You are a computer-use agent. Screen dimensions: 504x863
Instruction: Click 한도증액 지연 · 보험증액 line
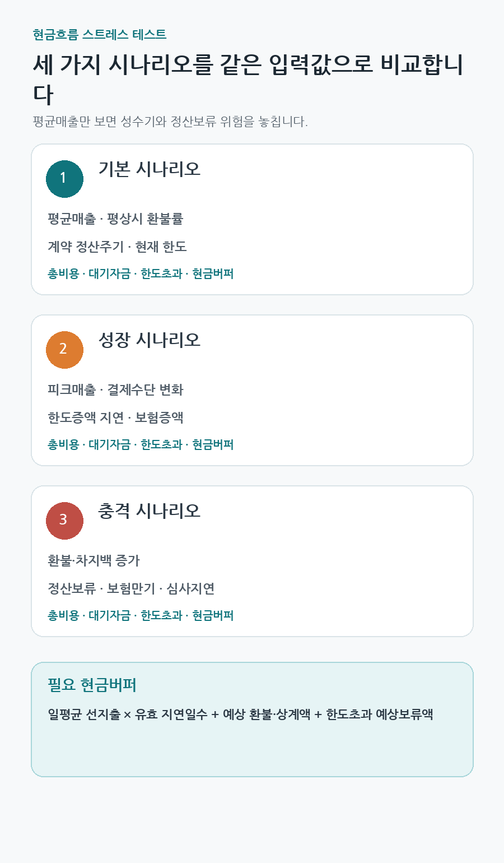pos(115,418)
